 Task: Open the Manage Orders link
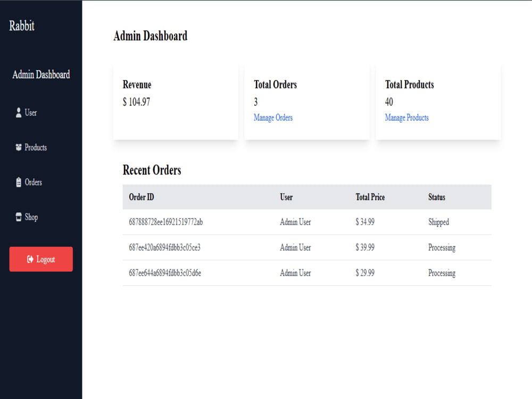[x=273, y=118]
